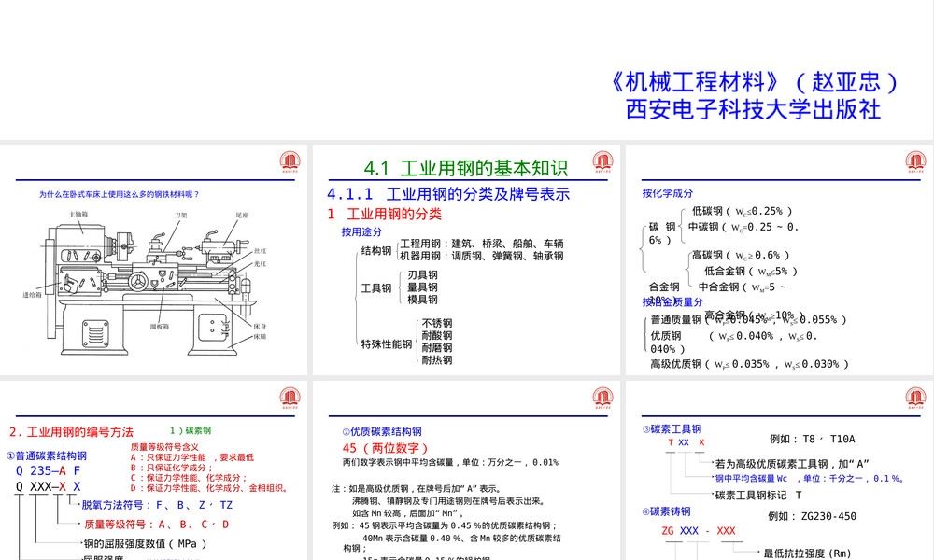The image size is (934, 560).
Task: Click the 结构钢 category label
Action: [376, 250]
